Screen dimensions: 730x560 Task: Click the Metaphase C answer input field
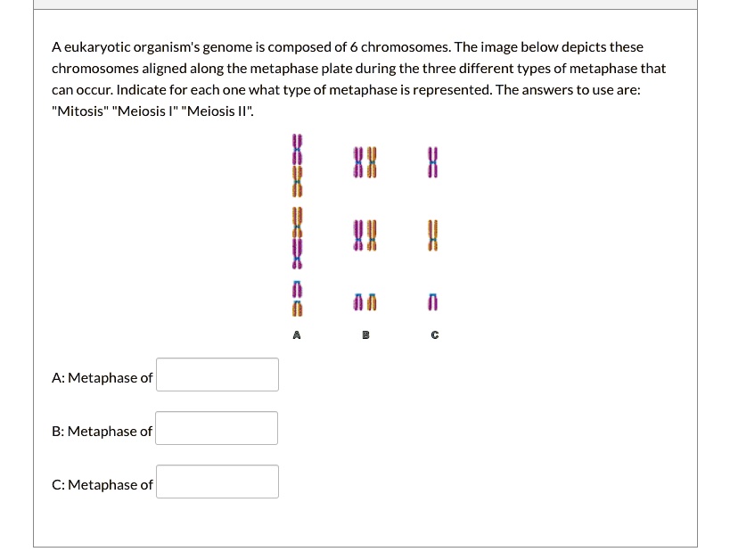coord(217,482)
